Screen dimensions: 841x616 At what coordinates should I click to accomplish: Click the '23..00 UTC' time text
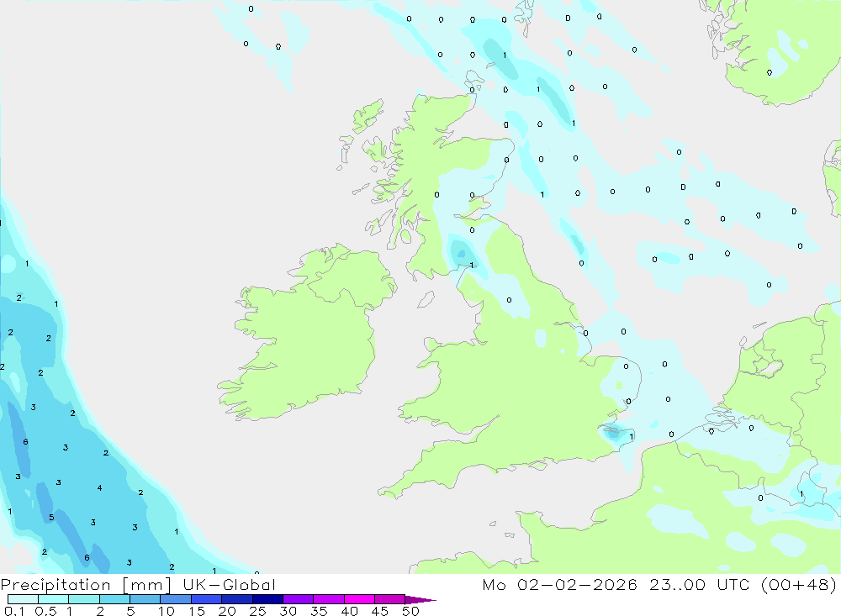click(699, 585)
